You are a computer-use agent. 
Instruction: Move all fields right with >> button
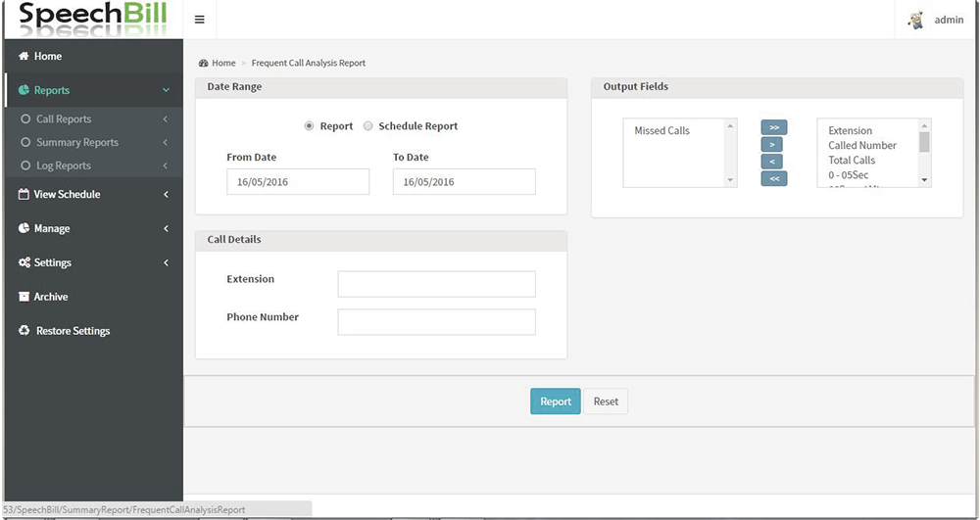pyautogui.click(x=773, y=127)
